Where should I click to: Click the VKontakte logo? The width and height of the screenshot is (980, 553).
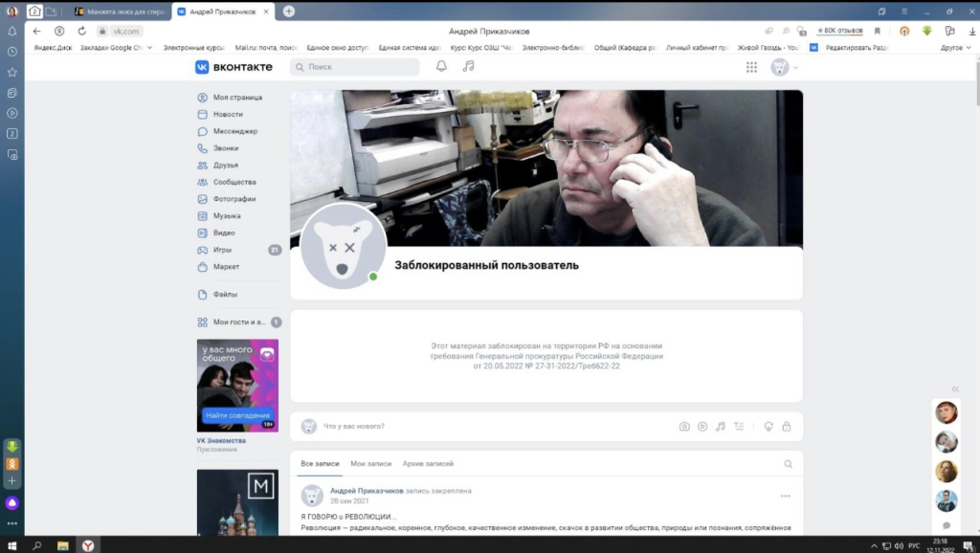pyautogui.click(x=234, y=67)
